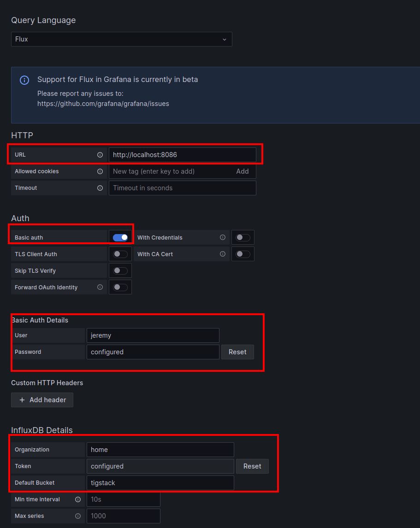Turn on the TLS Client Auth toggle
420x528 pixels.
tap(120, 254)
